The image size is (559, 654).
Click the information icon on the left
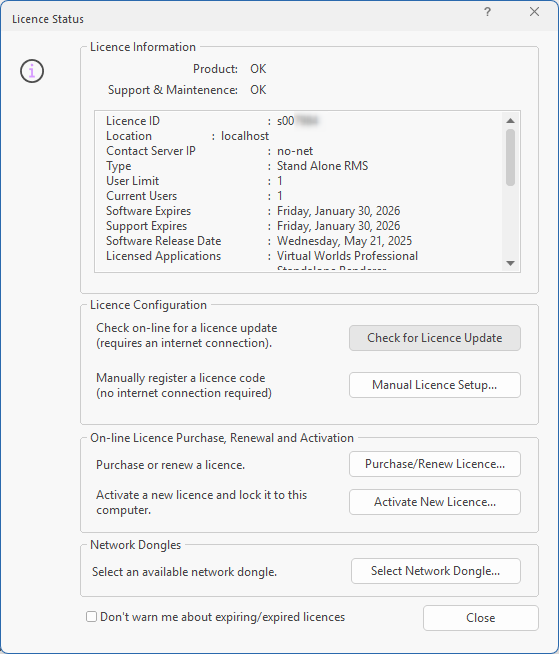(x=32, y=71)
